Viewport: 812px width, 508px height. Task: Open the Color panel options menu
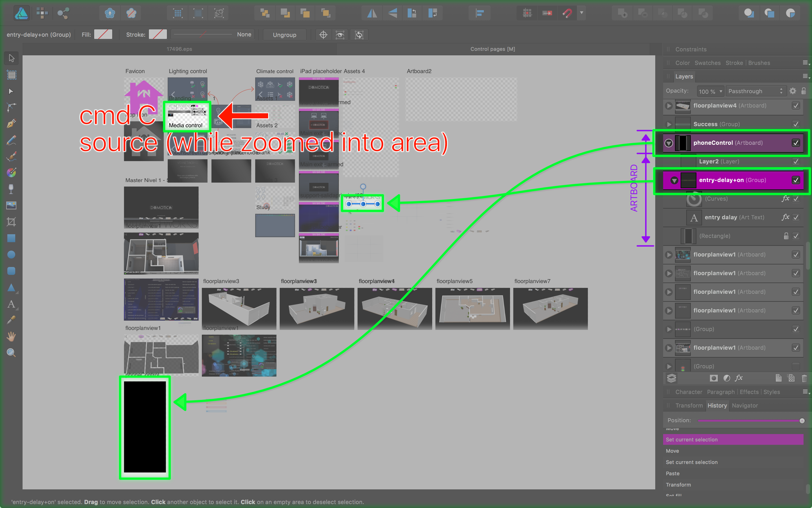click(806, 63)
